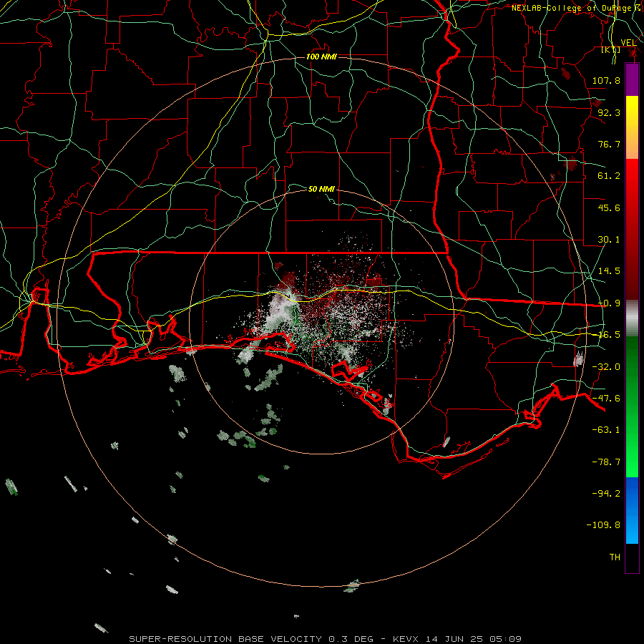Click the VEL legend title
644x644 pixels.
coord(628,43)
